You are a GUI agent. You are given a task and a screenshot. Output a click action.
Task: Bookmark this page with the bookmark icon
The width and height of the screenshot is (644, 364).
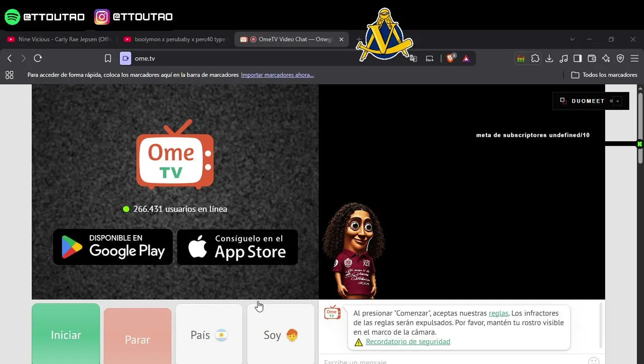pyautogui.click(x=108, y=59)
